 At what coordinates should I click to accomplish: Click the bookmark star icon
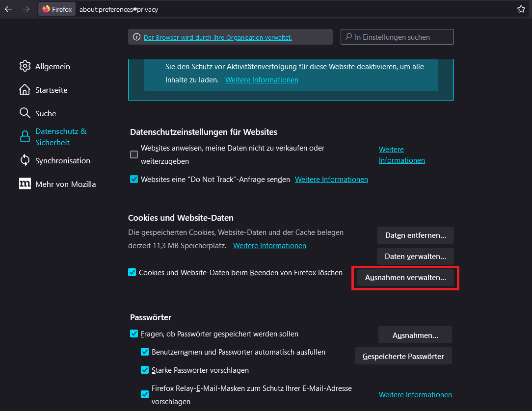[521, 9]
